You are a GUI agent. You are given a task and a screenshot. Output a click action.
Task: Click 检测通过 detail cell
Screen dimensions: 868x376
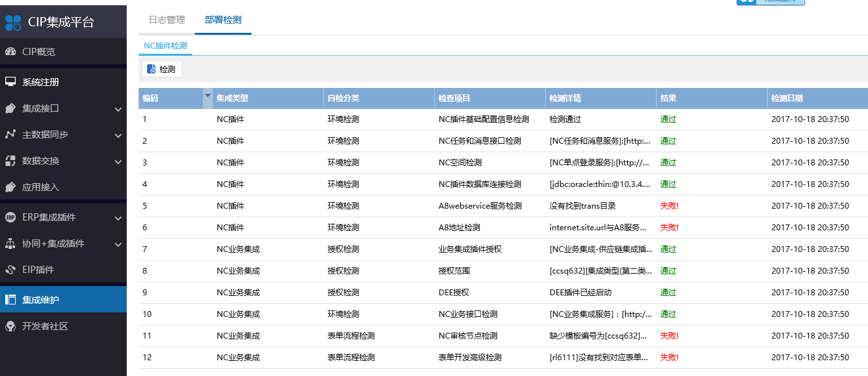click(565, 119)
